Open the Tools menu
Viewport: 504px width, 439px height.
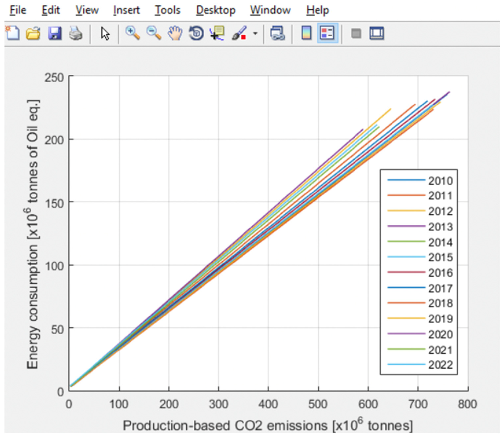pos(168,10)
